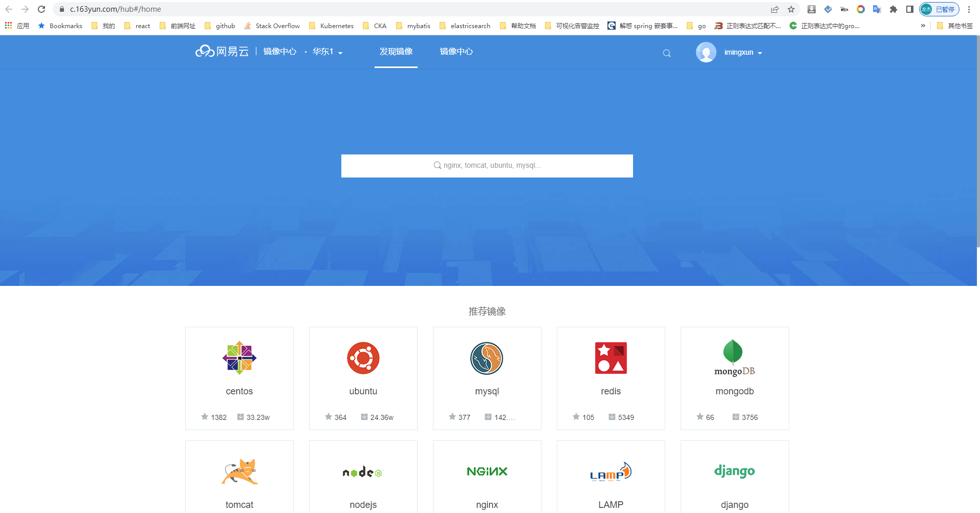Open the mongoDB leaf logo

click(x=735, y=358)
